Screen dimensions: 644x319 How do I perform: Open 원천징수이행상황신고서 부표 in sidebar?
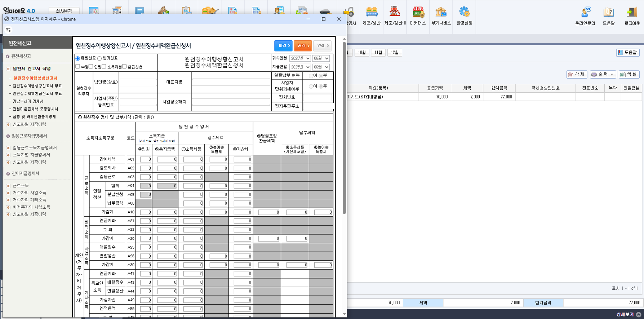click(x=37, y=86)
